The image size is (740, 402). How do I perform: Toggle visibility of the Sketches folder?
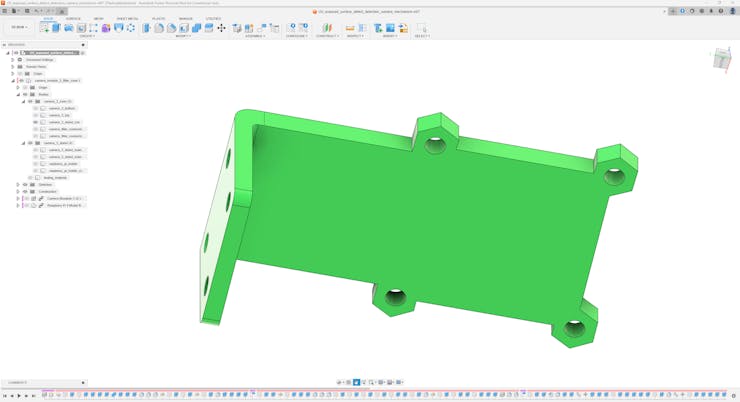[x=25, y=185]
